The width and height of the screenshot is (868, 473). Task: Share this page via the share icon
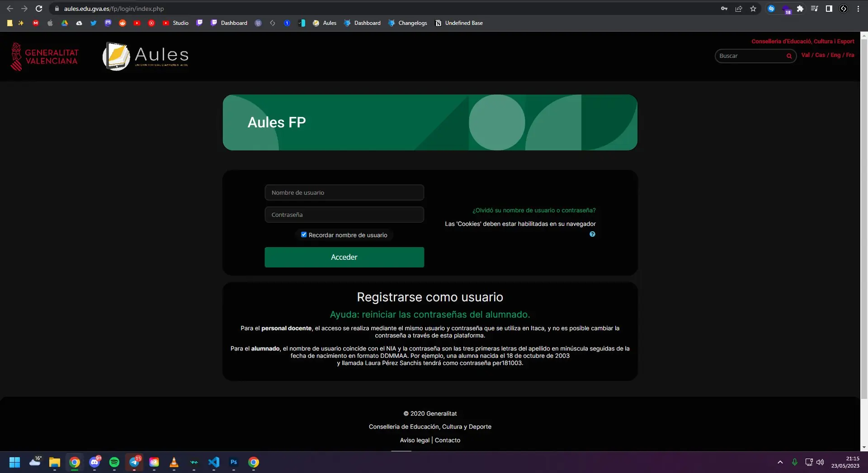pyautogui.click(x=739, y=9)
